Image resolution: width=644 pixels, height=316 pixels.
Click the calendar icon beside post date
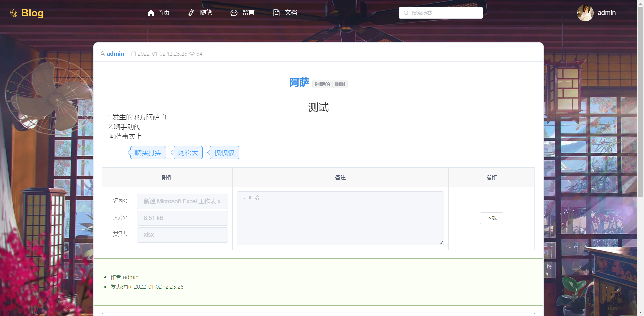point(133,54)
